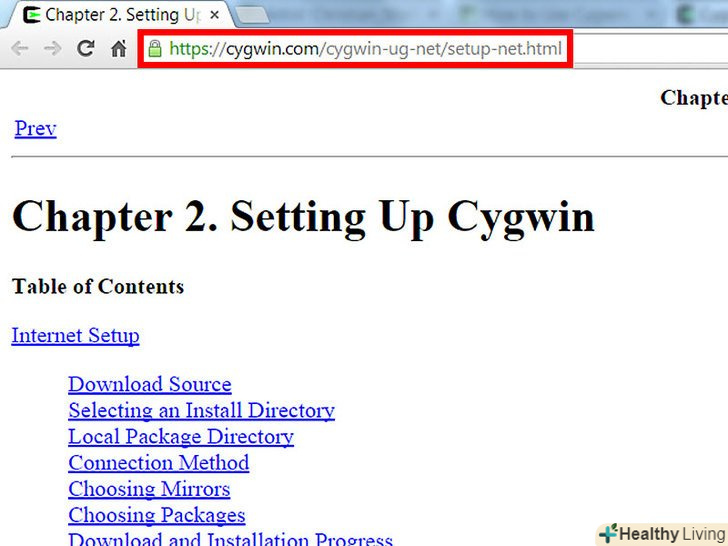The height and width of the screenshot is (546, 728).
Task: Click the cygwin.com address bar
Action: [355, 48]
